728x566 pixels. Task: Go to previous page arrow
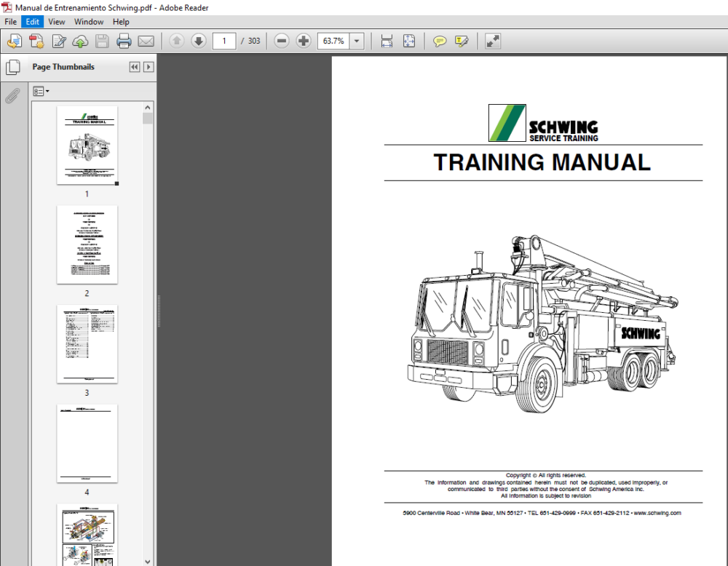pyautogui.click(x=176, y=41)
